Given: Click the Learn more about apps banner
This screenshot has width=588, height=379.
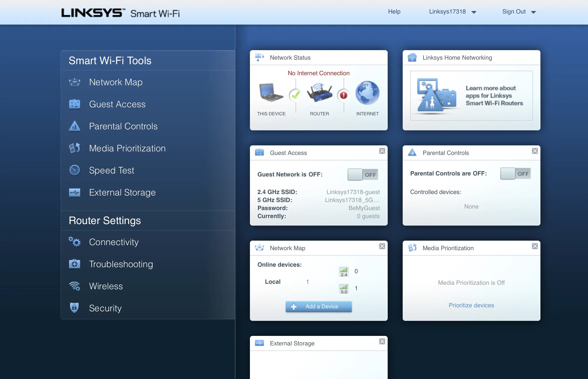Looking at the screenshot, I should click(x=471, y=96).
